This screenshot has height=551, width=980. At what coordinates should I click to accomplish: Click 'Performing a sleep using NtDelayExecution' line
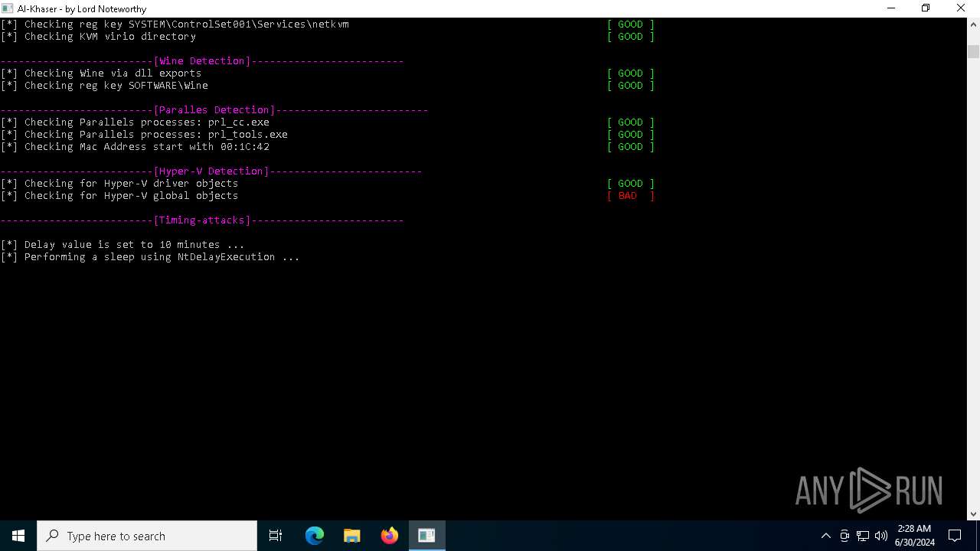click(150, 256)
